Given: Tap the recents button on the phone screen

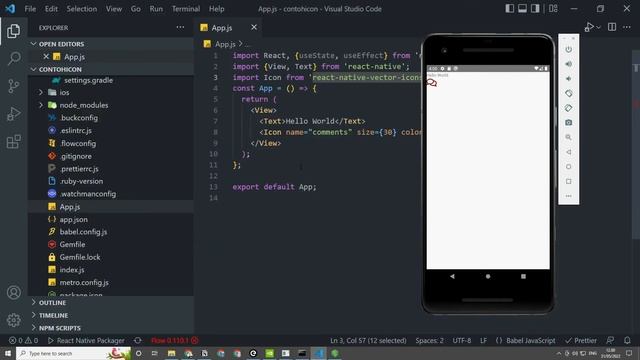Looking at the screenshot, I should (x=523, y=276).
